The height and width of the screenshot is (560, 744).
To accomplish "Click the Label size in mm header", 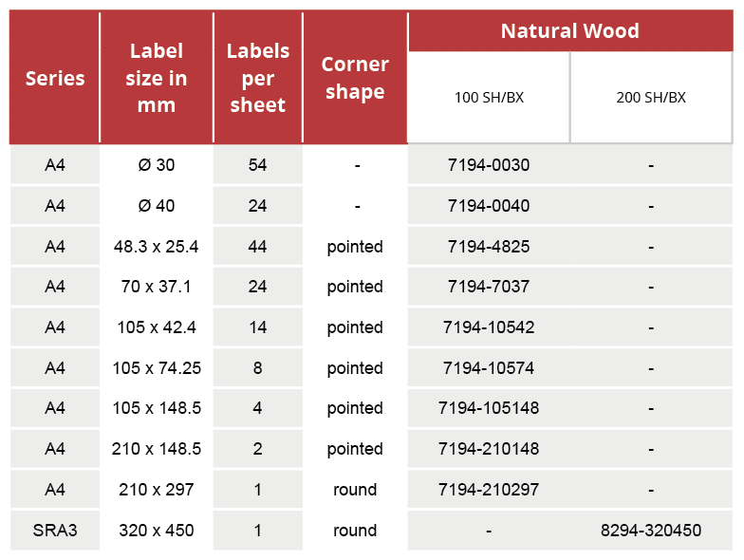I will click(x=156, y=78).
